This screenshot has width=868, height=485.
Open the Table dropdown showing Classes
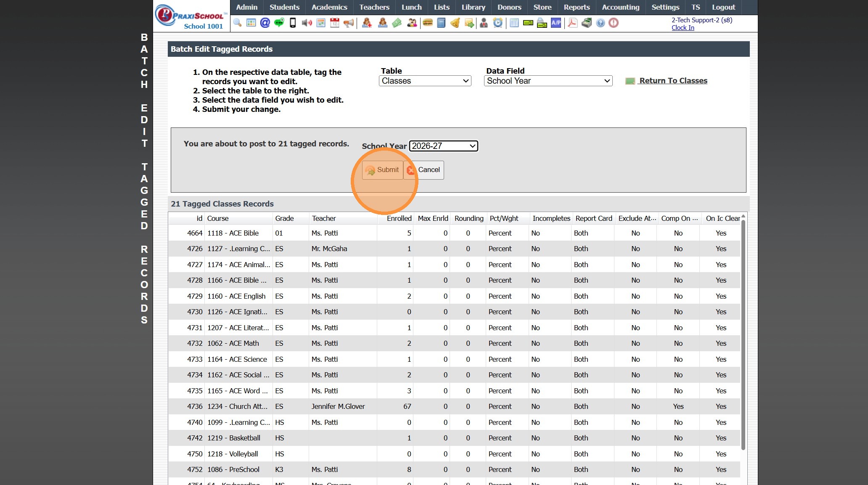click(425, 81)
